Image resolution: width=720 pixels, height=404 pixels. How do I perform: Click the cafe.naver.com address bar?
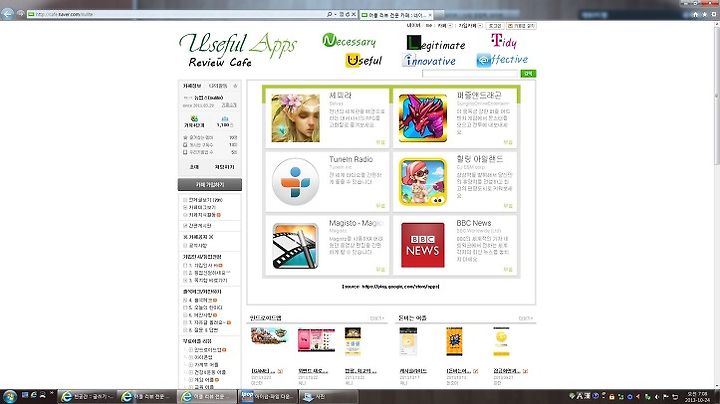[179, 14]
